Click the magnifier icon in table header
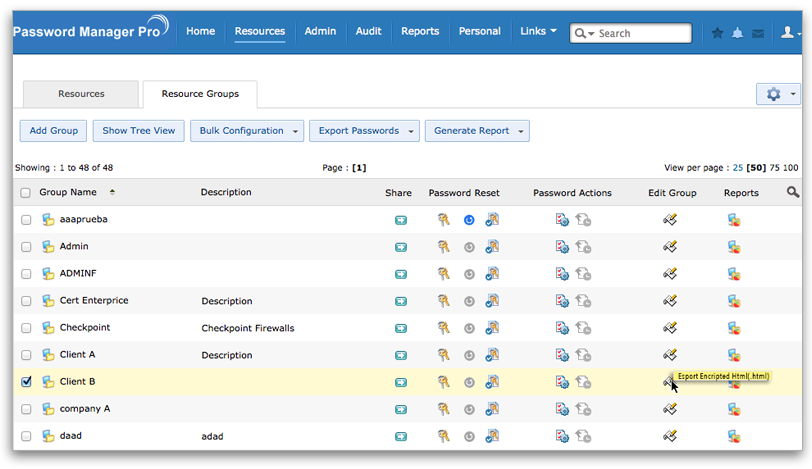This screenshot has height=469, width=812. (x=793, y=192)
